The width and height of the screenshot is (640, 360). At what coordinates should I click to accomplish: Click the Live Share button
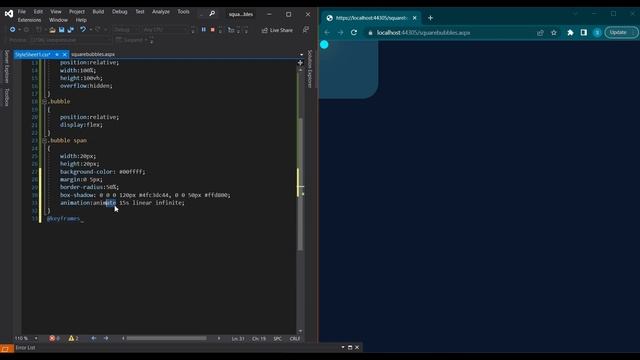coord(277,30)
